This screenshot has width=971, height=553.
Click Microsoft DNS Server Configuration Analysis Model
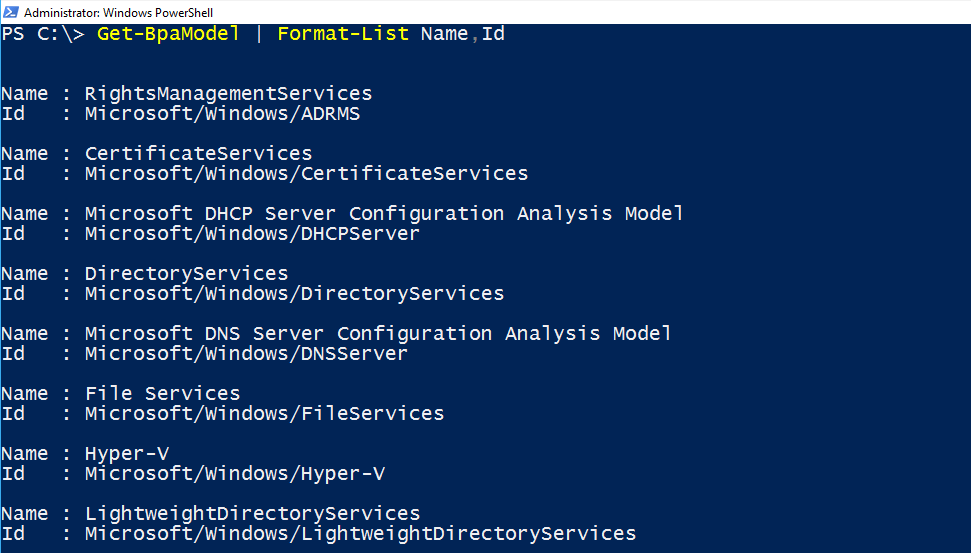[x=378, y=334]
